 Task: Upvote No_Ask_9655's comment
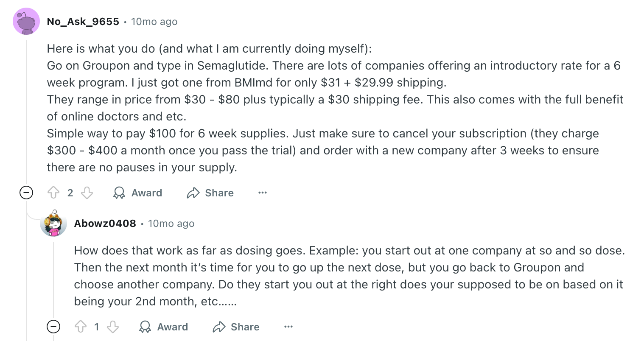pos(53,193)
